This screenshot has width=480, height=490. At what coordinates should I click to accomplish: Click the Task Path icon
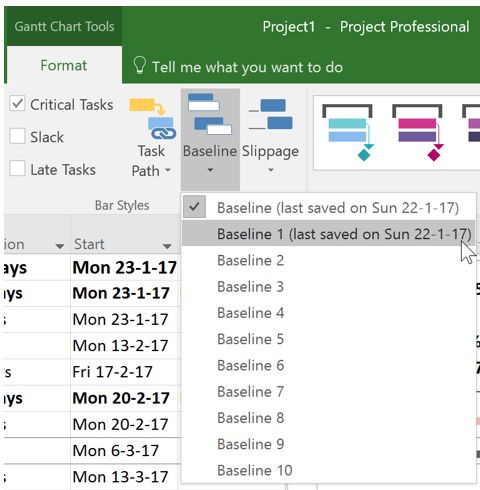pos(152,119)
